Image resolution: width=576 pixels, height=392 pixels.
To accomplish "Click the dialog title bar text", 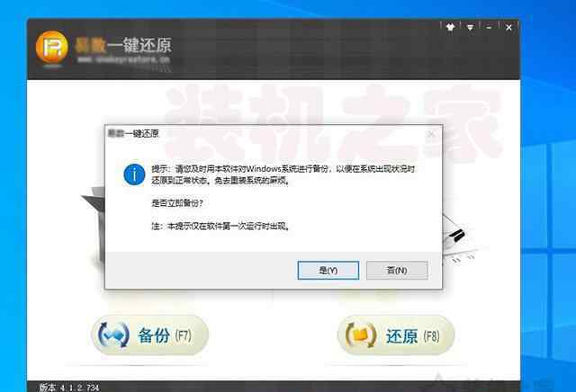I will (x=133, y=134).
